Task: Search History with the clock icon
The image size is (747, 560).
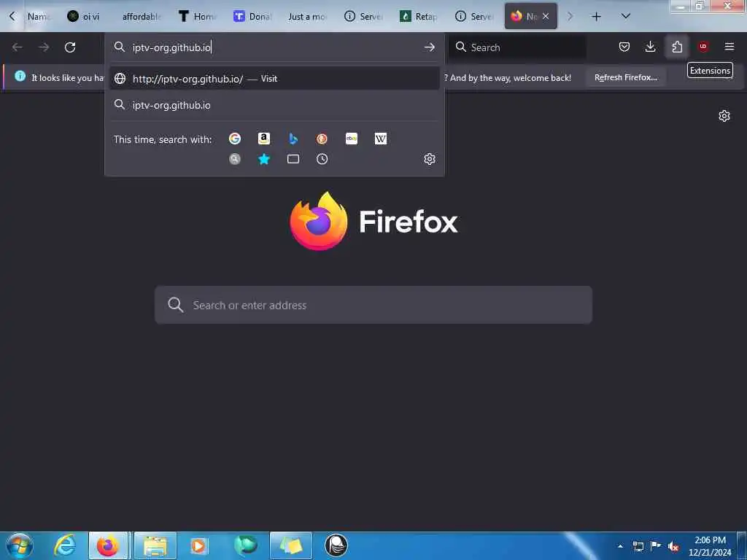Action: pos(322,159)
